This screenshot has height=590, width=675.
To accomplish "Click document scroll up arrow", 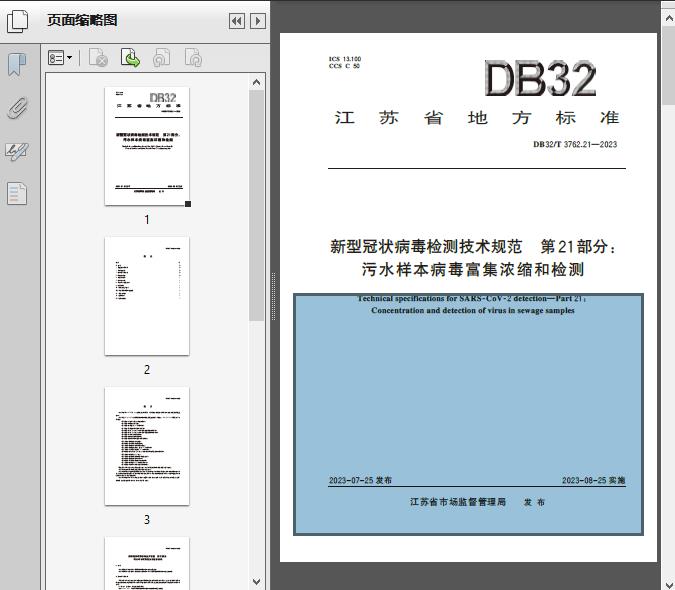I will [x=669, y=19].
